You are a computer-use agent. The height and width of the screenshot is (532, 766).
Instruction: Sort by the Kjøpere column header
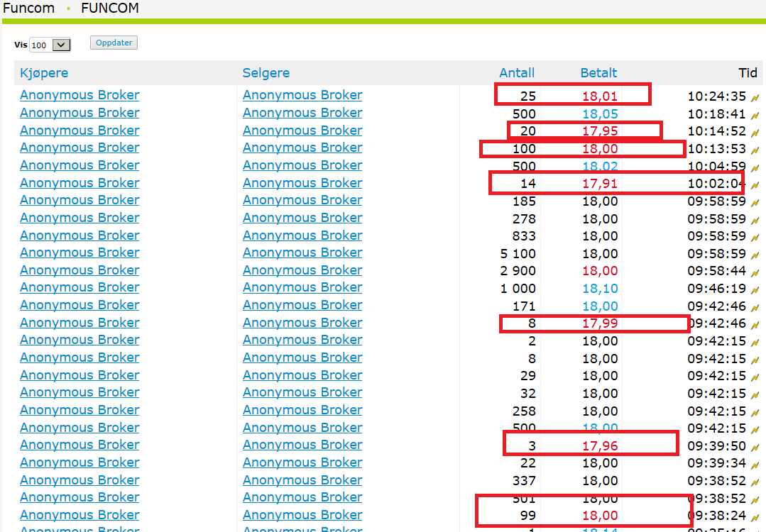(44, 73)
